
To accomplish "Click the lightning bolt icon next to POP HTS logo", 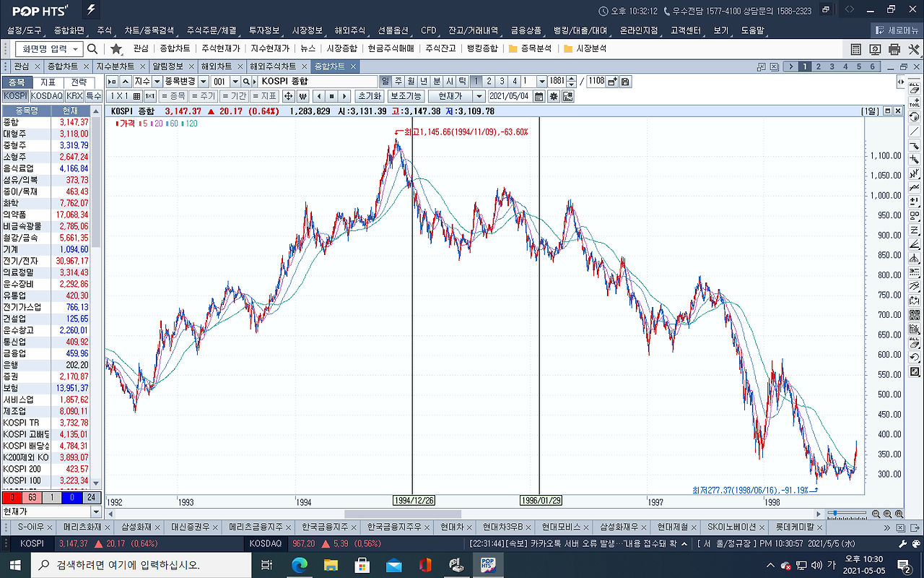I will click(91, 10).
